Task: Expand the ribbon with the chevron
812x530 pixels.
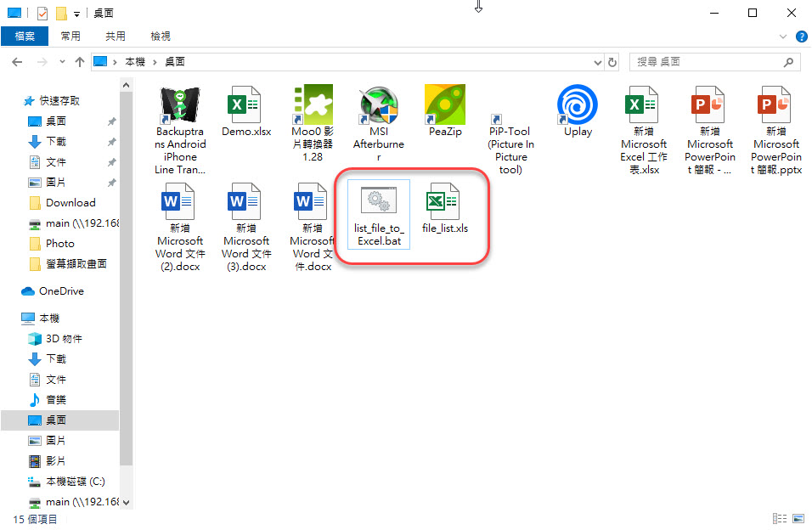Action: coord(782,37)
